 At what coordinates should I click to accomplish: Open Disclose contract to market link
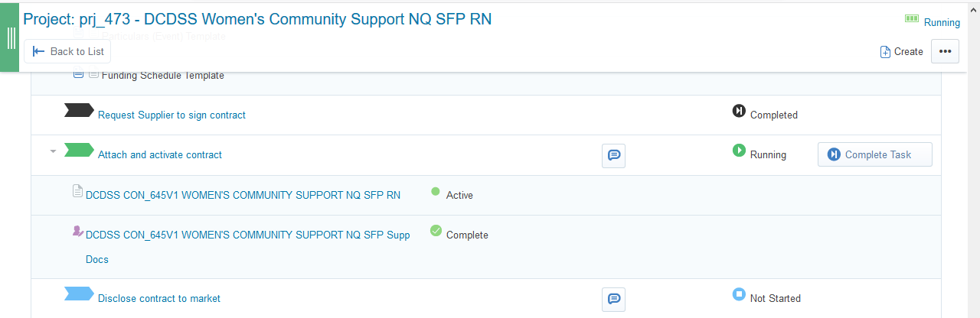point(159,299)
